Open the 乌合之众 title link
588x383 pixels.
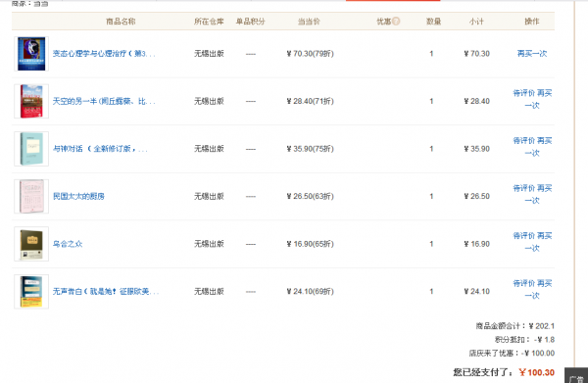68,244
